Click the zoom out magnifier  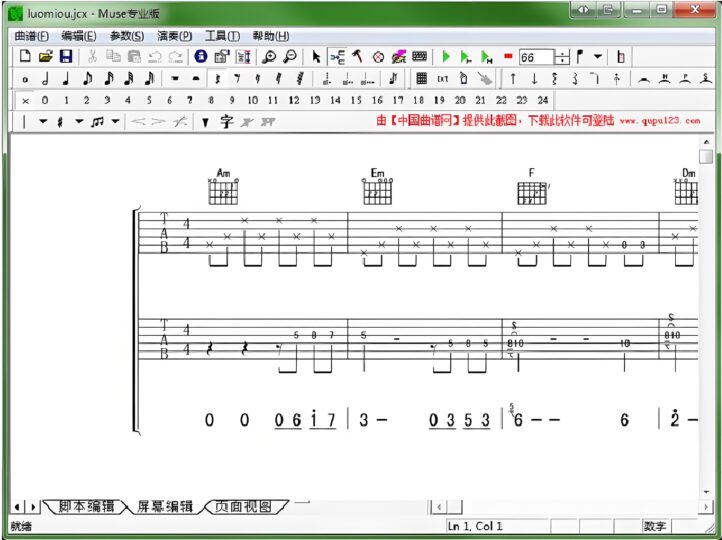coord(290,57)
